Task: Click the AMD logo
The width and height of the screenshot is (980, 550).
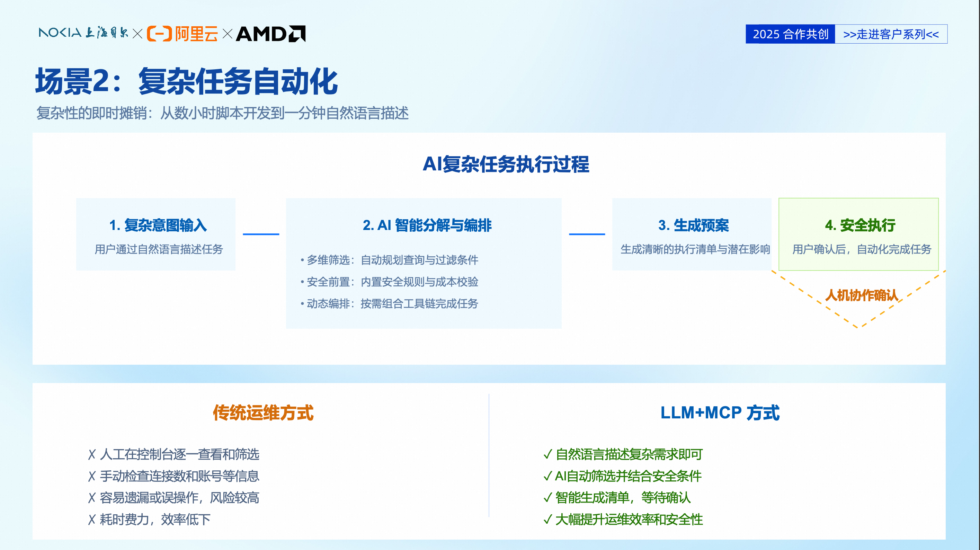Action: point(270,34)
